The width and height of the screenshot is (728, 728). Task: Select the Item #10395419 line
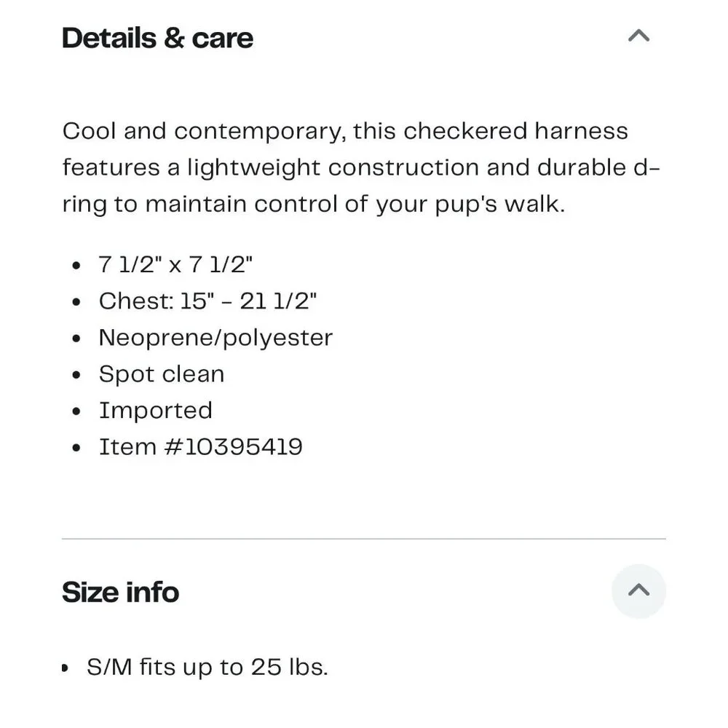point(201,447)
